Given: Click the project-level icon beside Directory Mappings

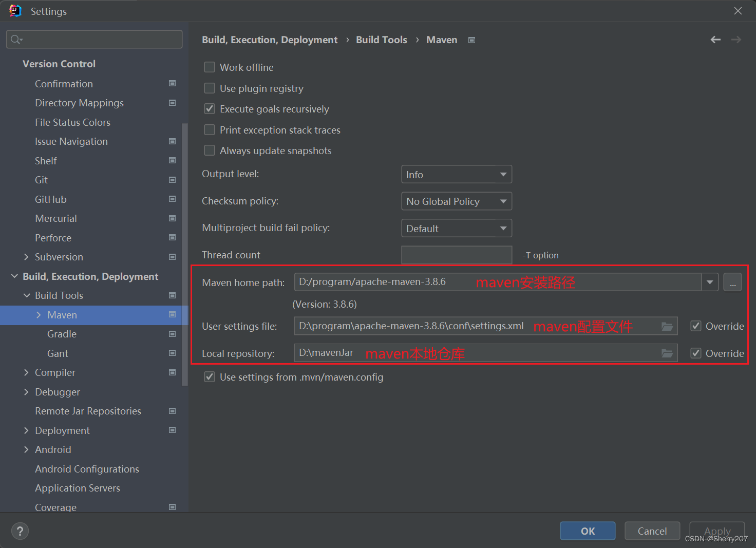Looking at the screenshot, I should (x=173, y=103).
